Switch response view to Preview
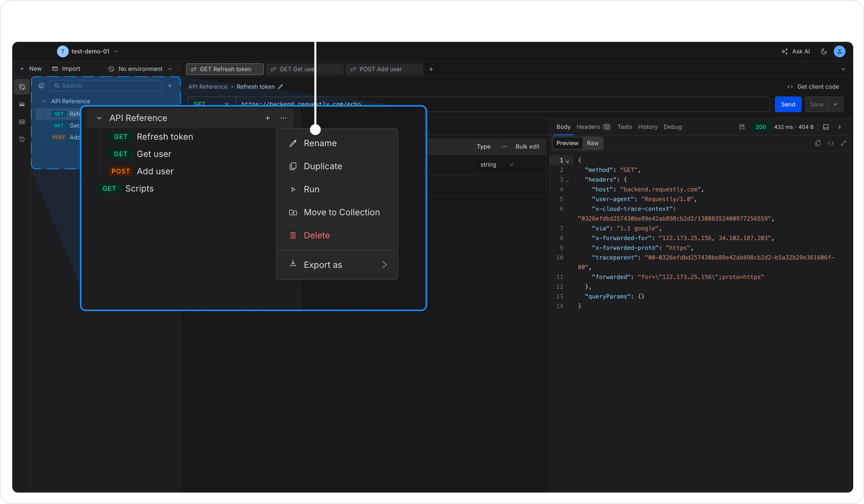 pos(567,143)
